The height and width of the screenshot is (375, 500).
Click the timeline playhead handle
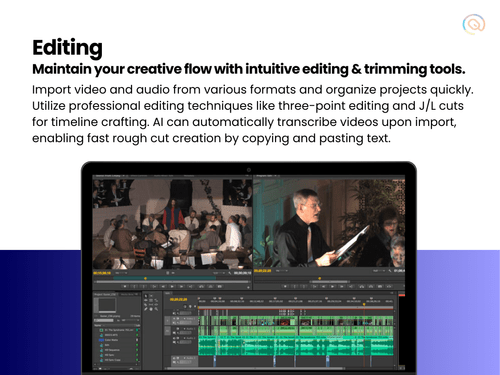pyautogui.click(x=364, y=304)
